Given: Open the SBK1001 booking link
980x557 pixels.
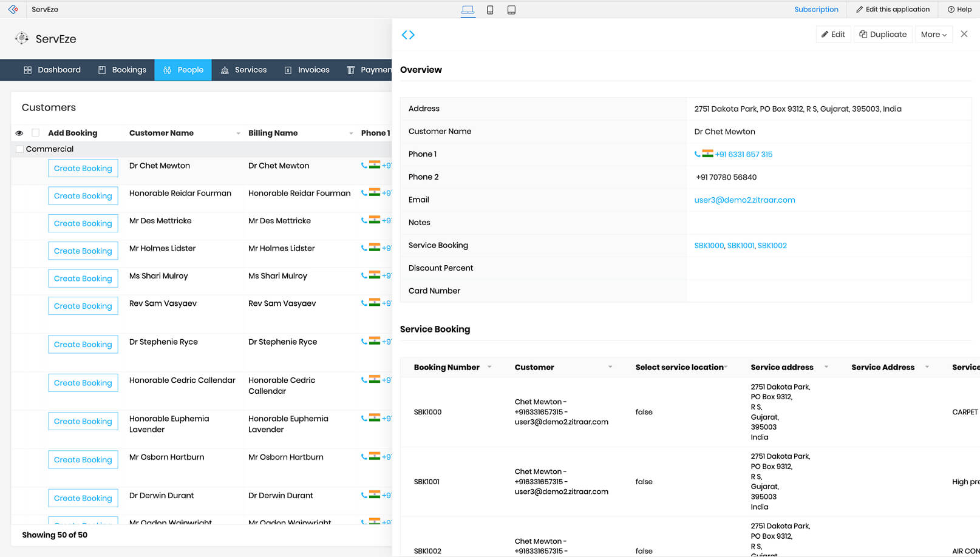Looking at the screenshot, I should click(x=740, y=245).
